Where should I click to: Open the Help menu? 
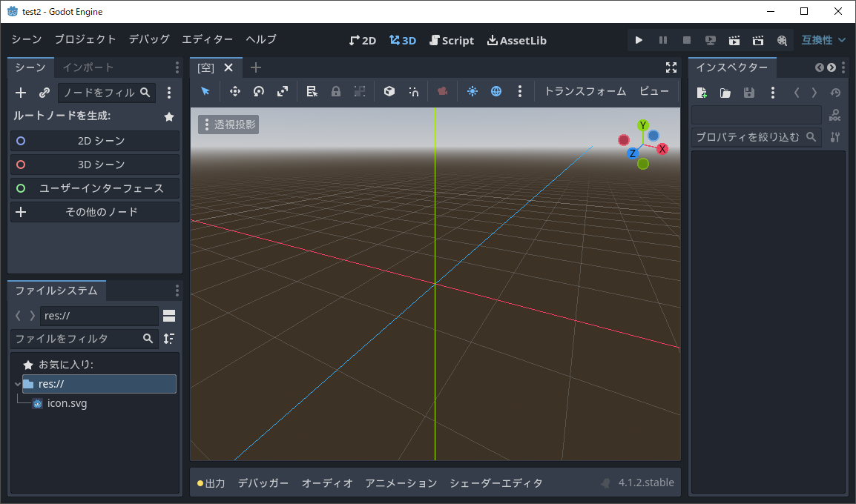[x=261, y=39]
